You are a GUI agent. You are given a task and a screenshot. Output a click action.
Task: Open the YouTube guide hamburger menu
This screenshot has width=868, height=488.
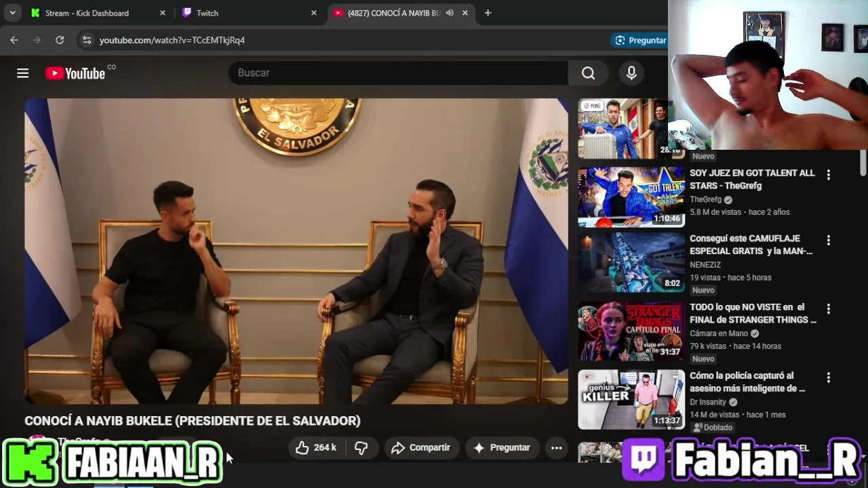coord(23,73)
